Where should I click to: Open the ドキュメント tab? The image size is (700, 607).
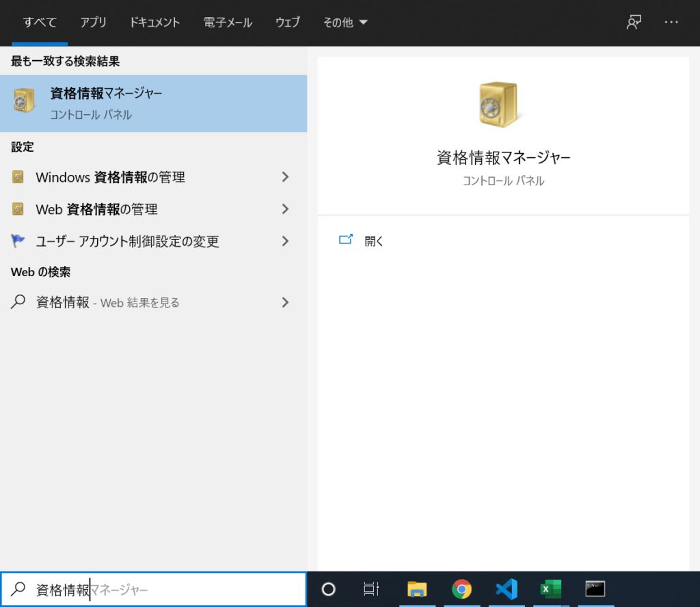pyautogui.click(x=154, y=23)
